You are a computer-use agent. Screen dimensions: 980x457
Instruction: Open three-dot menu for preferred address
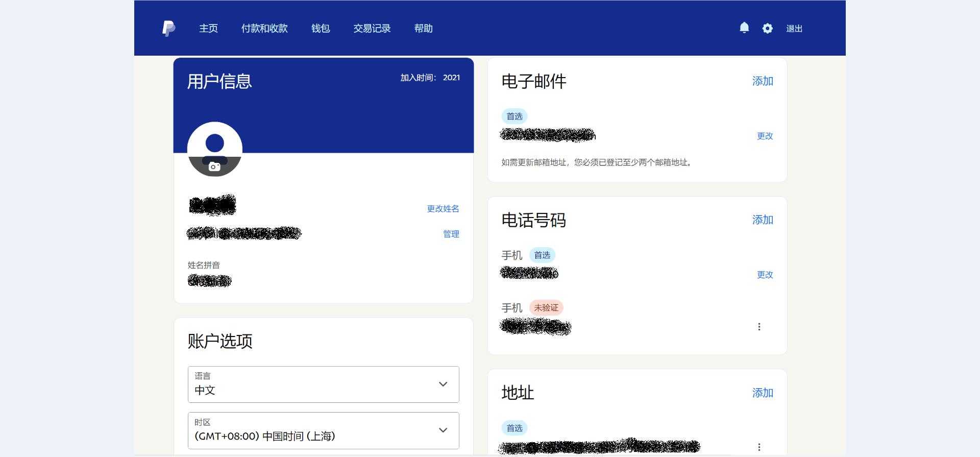(759, 447)
